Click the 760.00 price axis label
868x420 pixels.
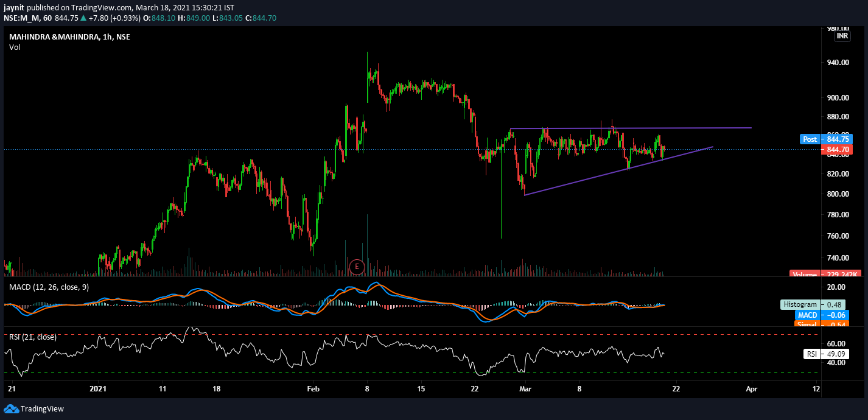[838, 236]
